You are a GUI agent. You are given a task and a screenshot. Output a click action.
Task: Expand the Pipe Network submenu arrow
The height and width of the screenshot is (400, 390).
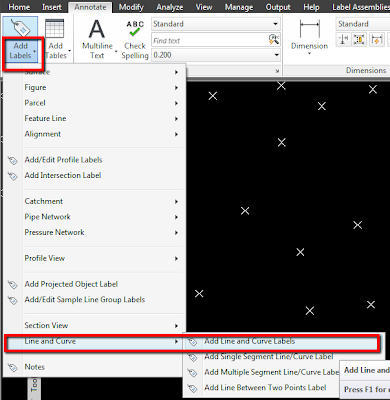[x=176, y=217]
